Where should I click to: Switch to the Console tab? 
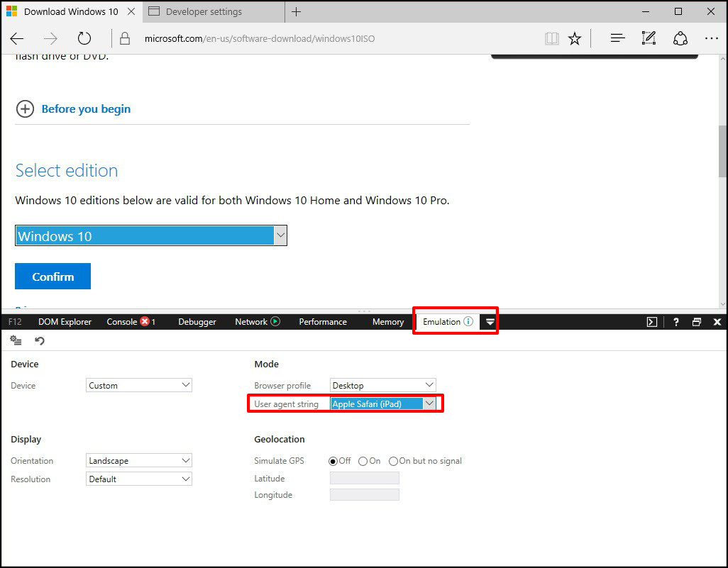121,322
